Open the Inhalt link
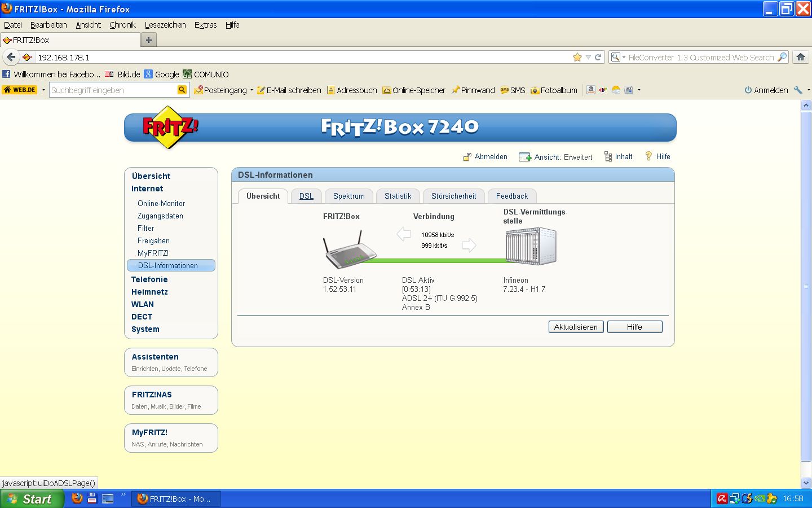This screenshot has height=508, width=812. pos(618,157)
